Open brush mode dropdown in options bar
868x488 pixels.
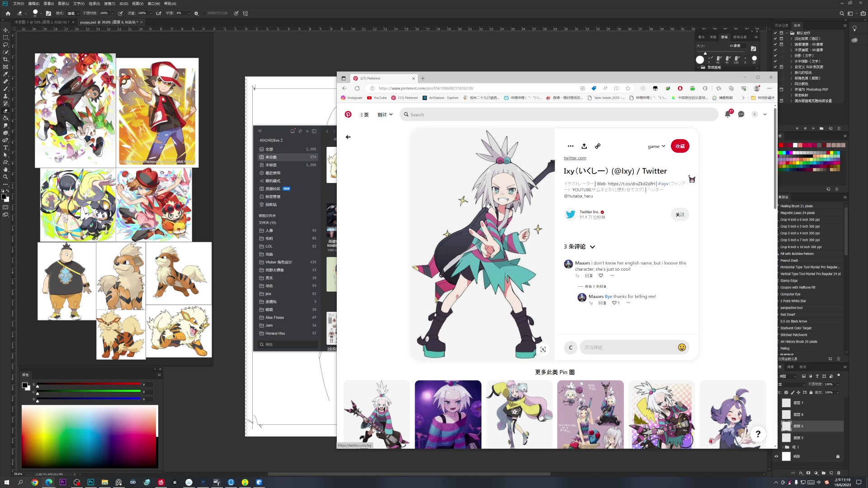(74, 14)
